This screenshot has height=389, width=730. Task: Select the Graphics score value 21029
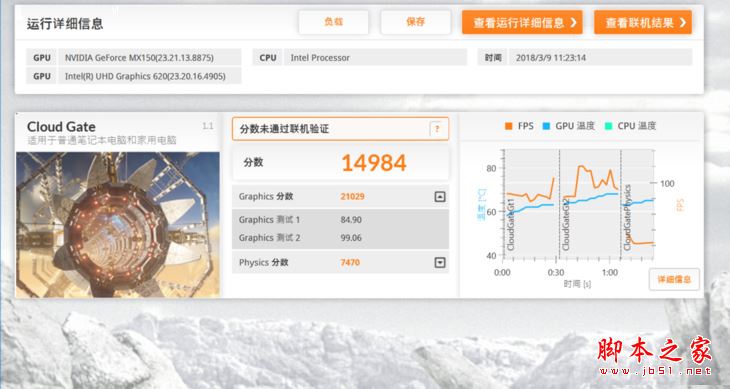click(x=352, y=196)
